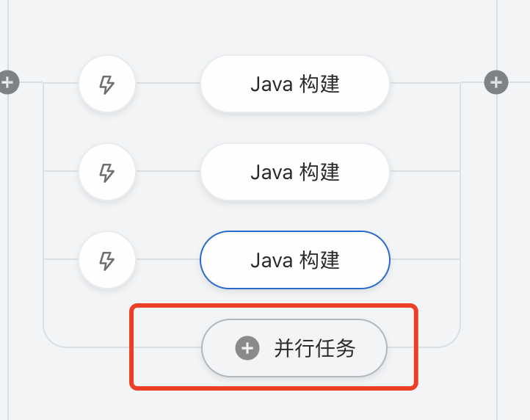Open trigger settings for the second build job

(x=107, y=173)
